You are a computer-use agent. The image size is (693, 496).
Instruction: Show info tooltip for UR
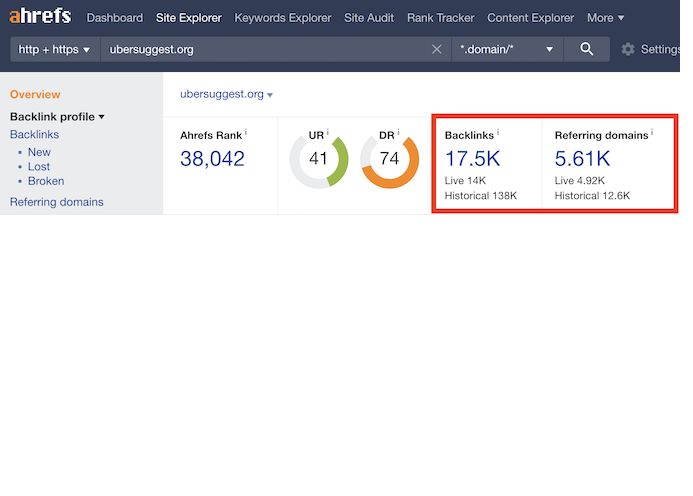point(327,132)
